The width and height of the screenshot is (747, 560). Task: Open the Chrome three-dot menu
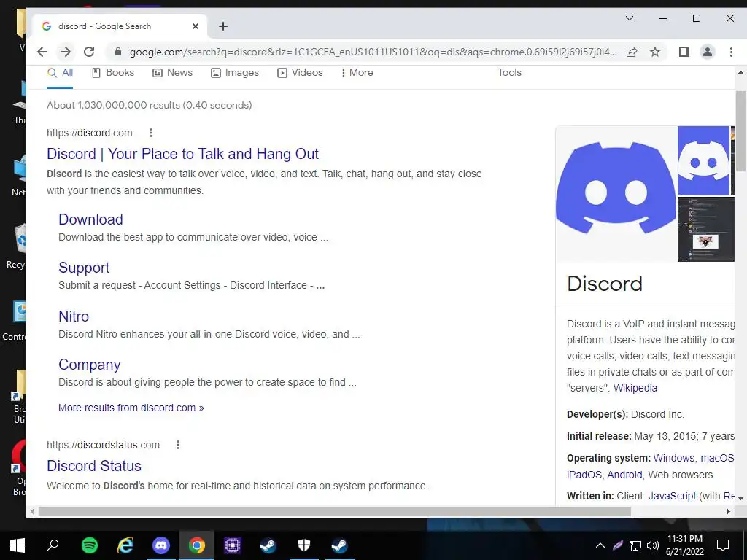pos(731,52)
